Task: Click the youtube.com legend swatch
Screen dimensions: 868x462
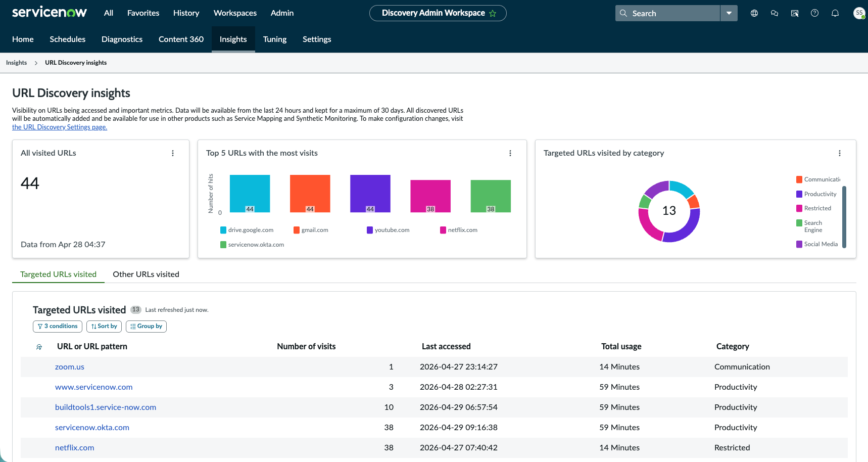Action: coord(370,230)
